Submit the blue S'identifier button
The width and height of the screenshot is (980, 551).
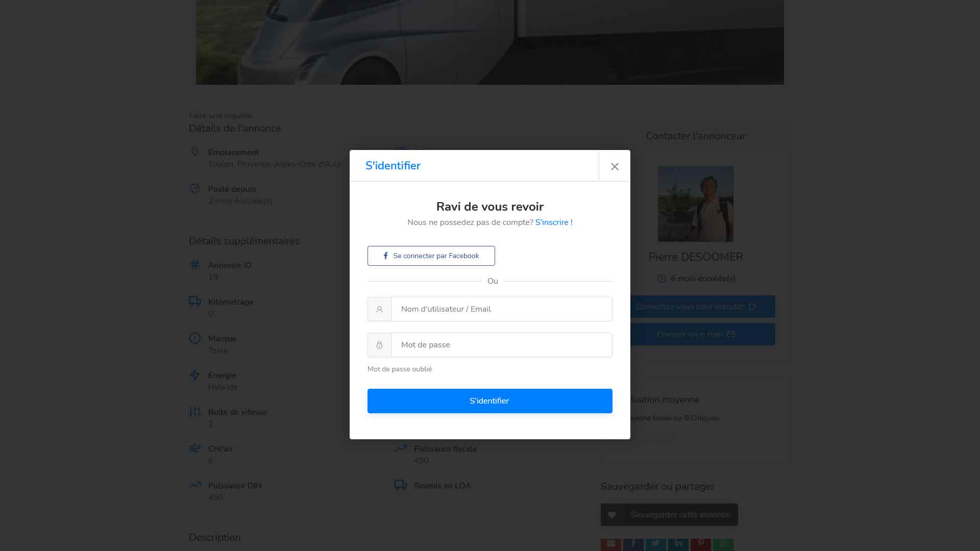click(490, 401)
